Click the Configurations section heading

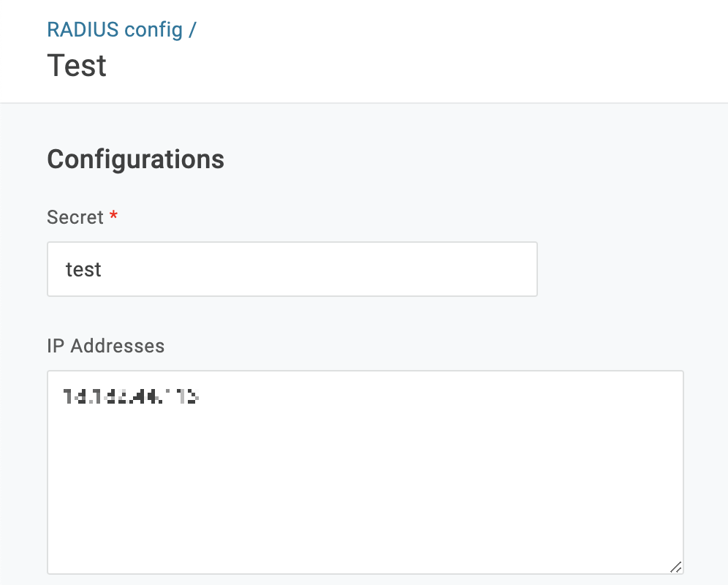click(x=135, y=159)
